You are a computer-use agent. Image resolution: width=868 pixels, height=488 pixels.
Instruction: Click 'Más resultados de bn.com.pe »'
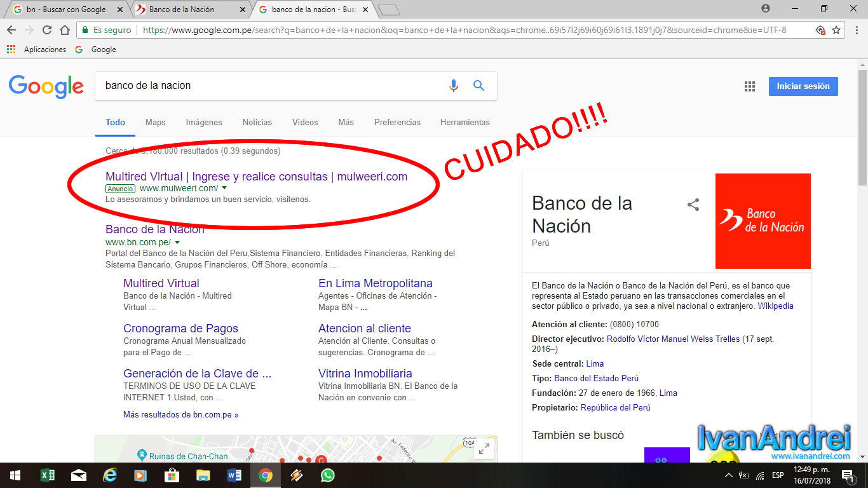pyautogui.click(x=181, y=414)
